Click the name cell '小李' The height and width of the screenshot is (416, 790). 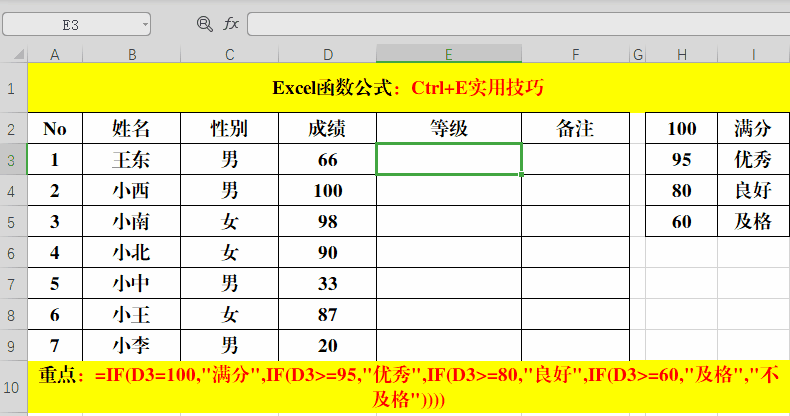tap(131, 345)
